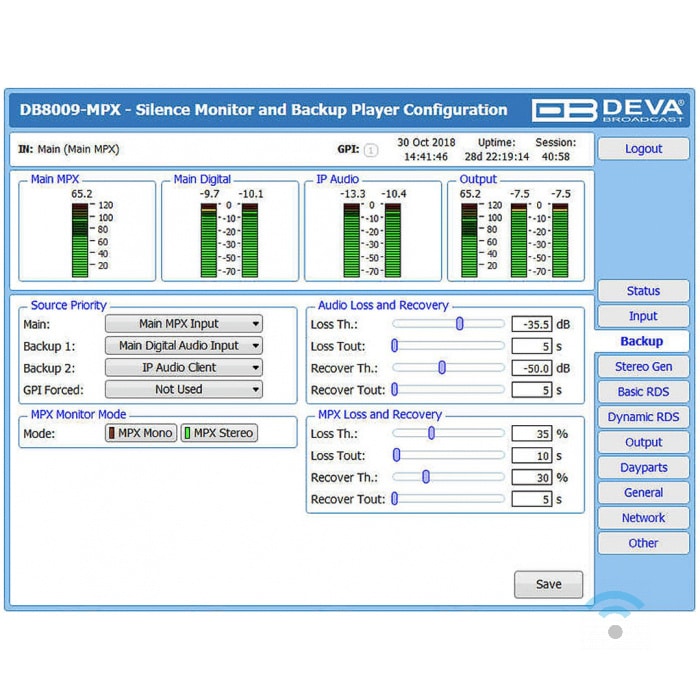The height and width of the screenshot is (700, 700).
Task: Go to the Network tab
Action: point(643,518)
